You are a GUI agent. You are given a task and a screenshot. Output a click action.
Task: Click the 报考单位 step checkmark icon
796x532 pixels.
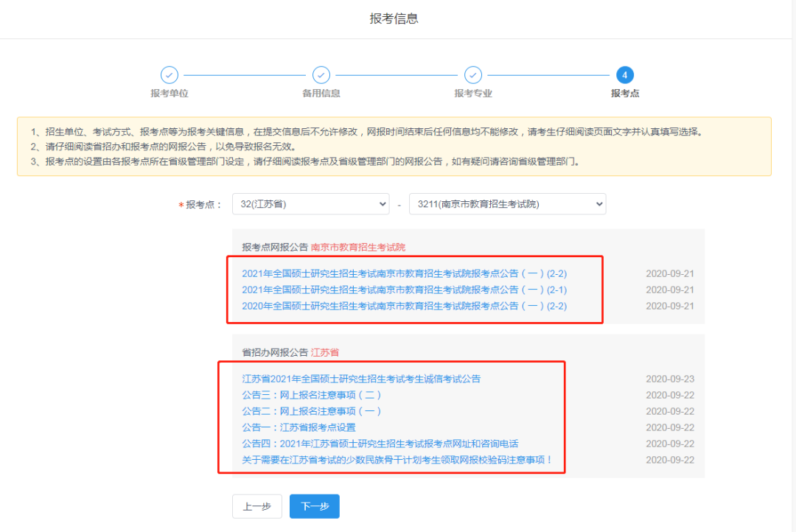coord(169,75)
